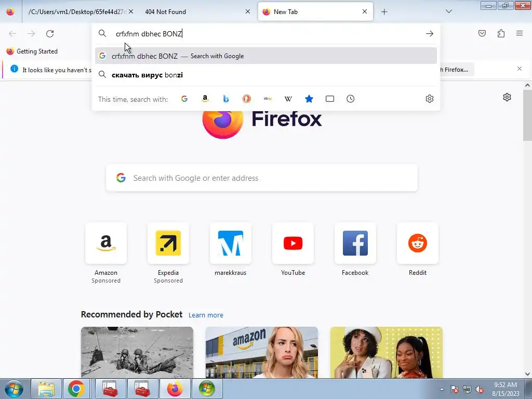Select 'crfxfnm dbhec BONZ' Search with Google suggestion
This screenshot has width=532, height=399.
tap(266, 56)
